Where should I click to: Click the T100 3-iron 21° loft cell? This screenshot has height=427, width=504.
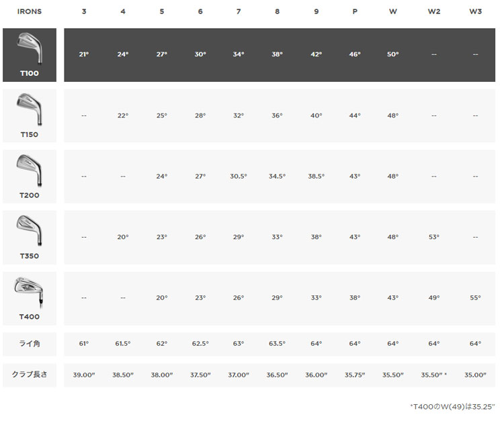tap(83, 54)
